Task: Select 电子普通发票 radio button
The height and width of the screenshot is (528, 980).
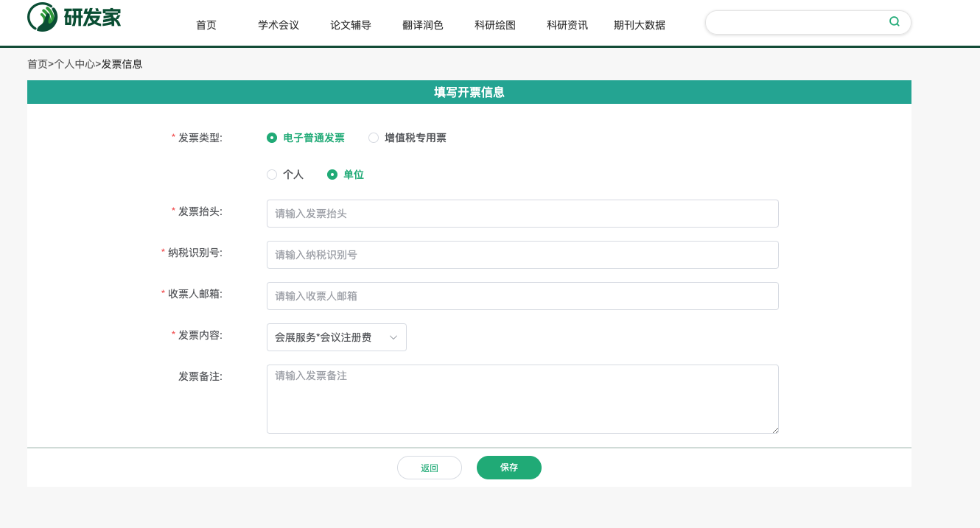Action: pyautogui.click(x=272, y=138)
